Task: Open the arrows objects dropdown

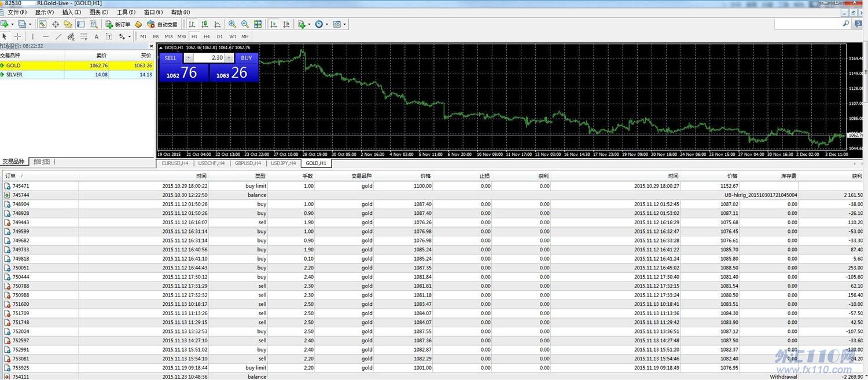Action: click(124, 36)
